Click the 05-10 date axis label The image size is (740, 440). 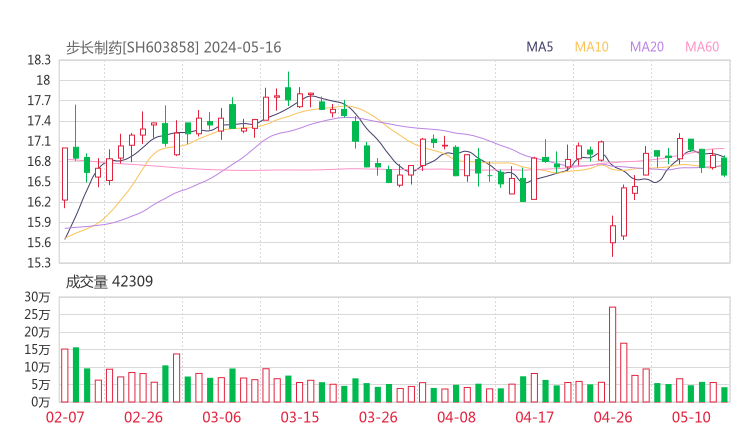[691, 417]
